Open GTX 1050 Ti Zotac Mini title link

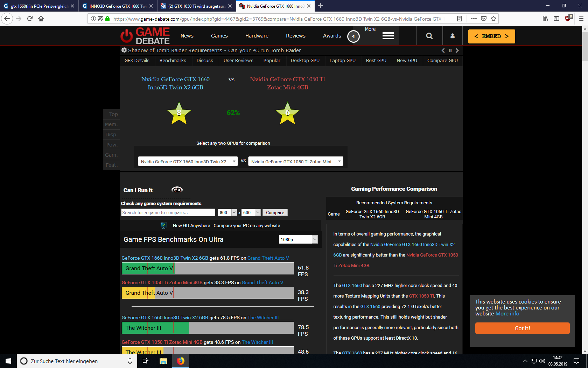coord(287,83)
